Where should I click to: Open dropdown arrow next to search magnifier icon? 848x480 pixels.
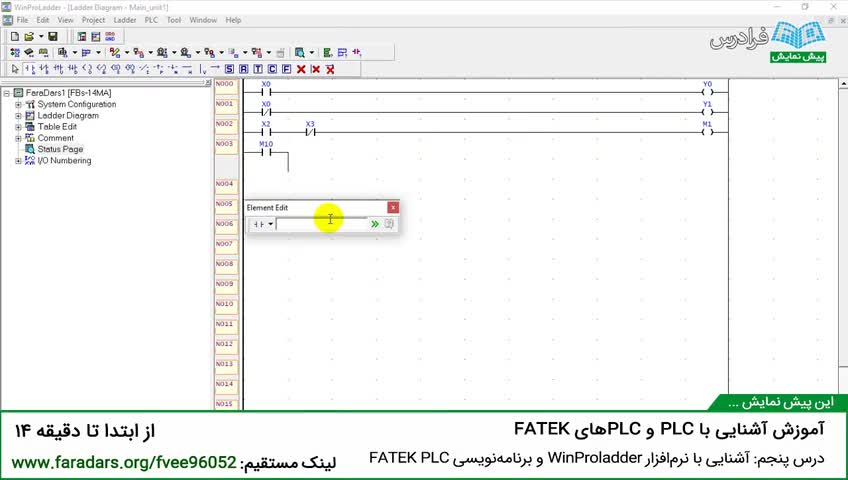click(312, 52)
